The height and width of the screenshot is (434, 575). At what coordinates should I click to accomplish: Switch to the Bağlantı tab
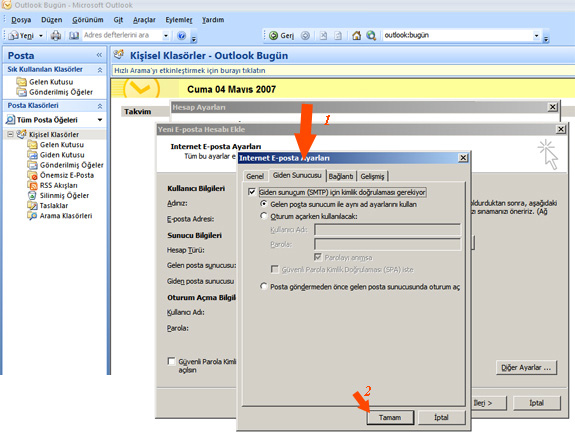[341, 176]
